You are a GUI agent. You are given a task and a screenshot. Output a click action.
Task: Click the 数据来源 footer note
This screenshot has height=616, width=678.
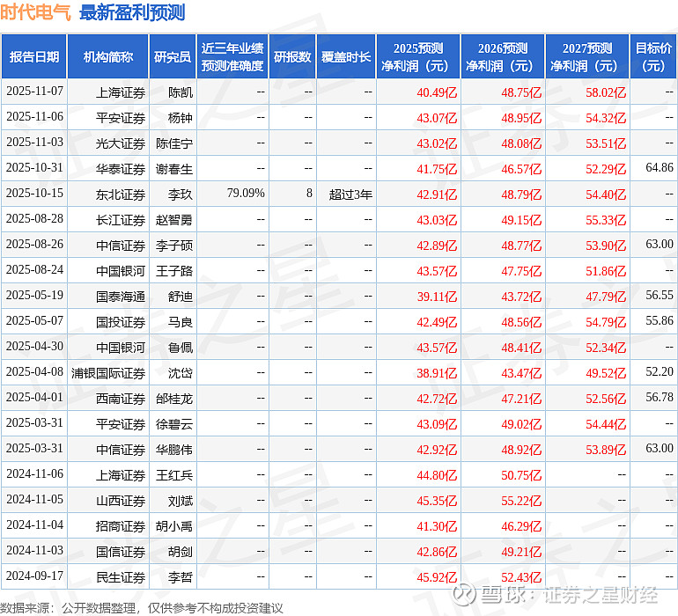[x=142, y=608]
